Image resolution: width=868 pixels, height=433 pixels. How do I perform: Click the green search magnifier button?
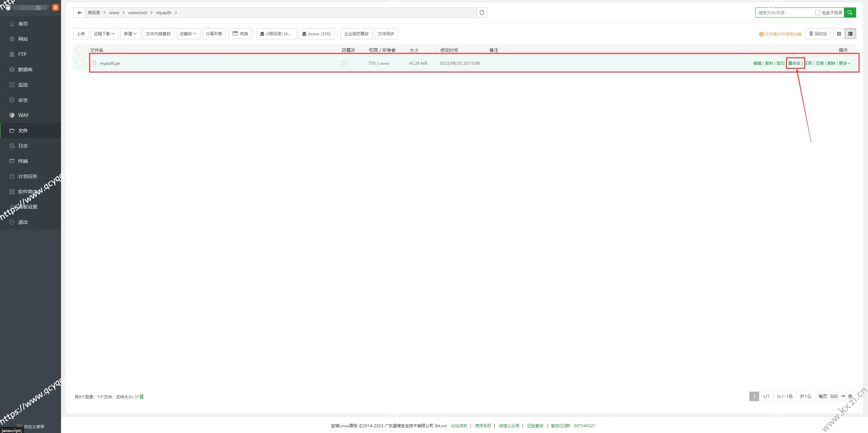(850, 13)
